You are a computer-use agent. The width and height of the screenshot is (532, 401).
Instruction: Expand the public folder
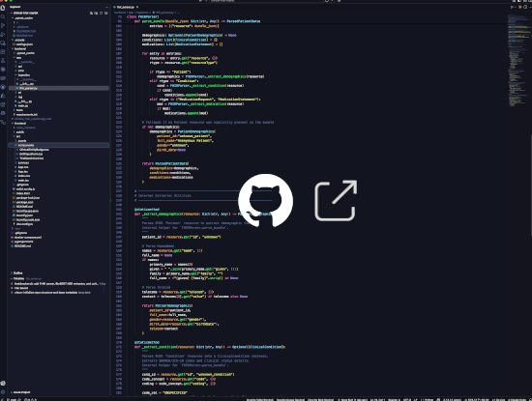(x=20, y=131)
